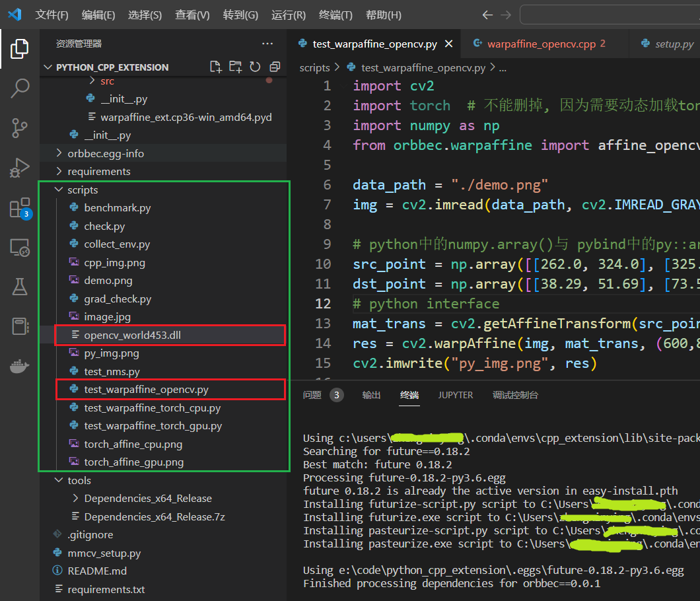
Task: Expand the Dependencies_x64_Release folder
Action: coord(147,499)
